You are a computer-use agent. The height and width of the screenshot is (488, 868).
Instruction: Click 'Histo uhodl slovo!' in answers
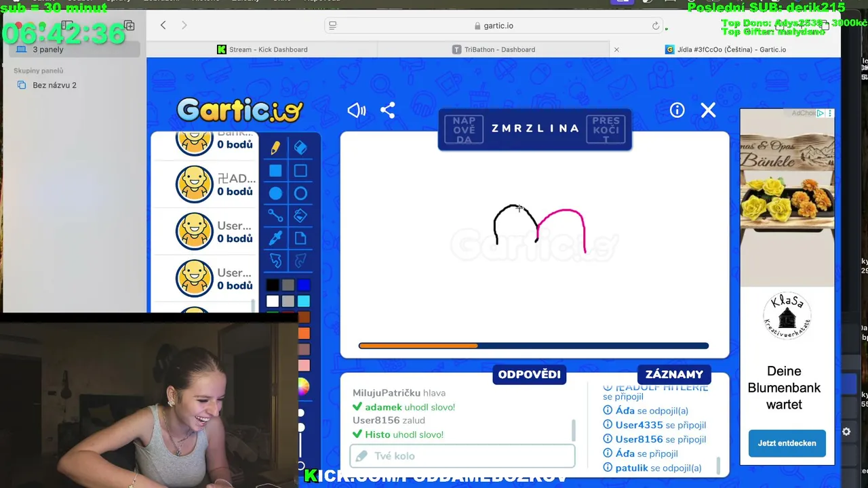(x=398, y=434)
